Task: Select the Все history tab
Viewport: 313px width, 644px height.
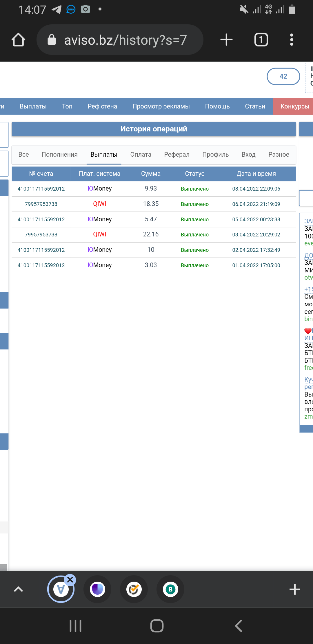Action: coord(23,155)
